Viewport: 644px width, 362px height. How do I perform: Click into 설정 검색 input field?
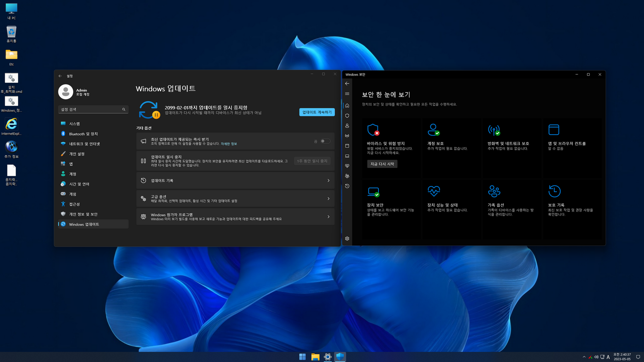(x=93, y=109)
